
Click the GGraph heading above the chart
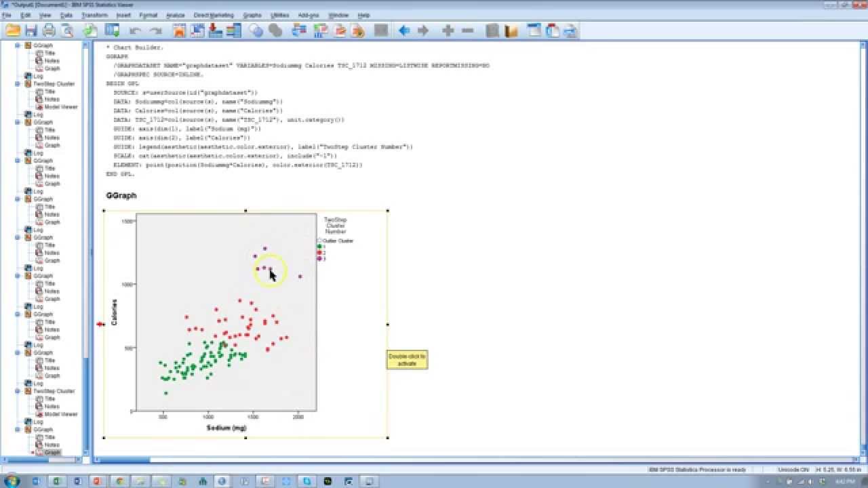121,196
